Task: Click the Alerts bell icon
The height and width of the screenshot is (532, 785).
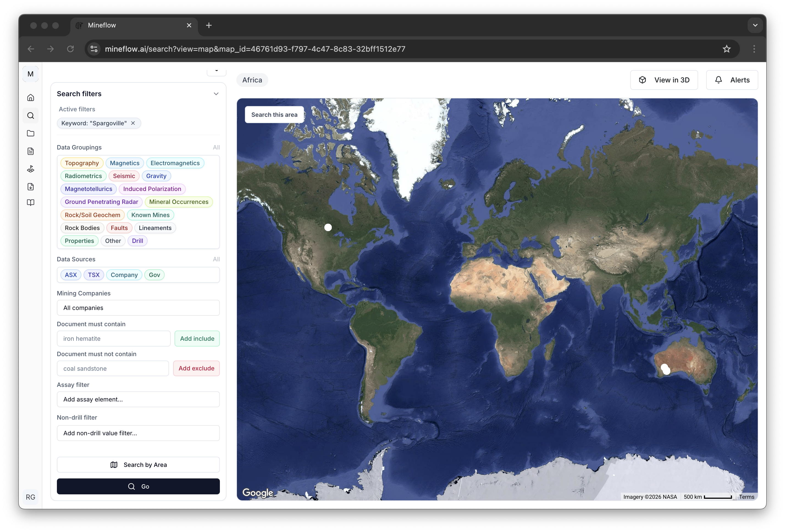Action: click(719, 80)
